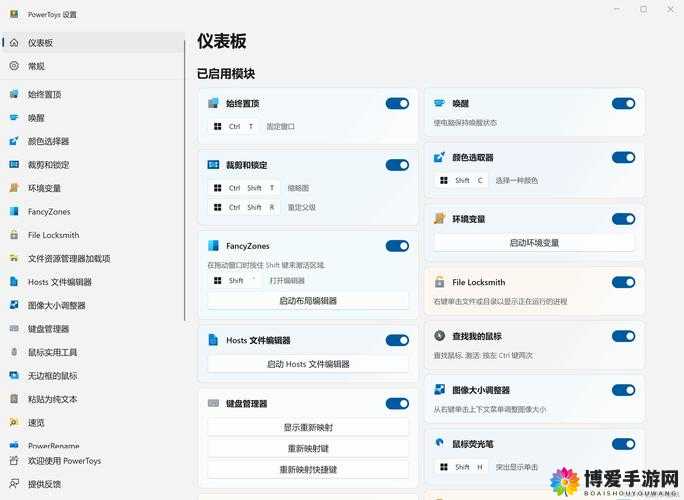Click the FancyZones card icon
This screenshot has height=500, width=684.
[x=213, y=246]
